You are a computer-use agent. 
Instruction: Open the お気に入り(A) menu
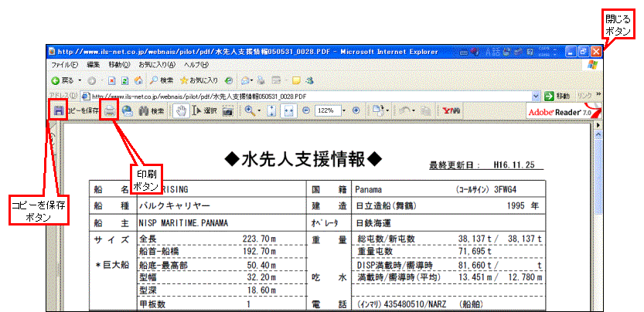156,64
